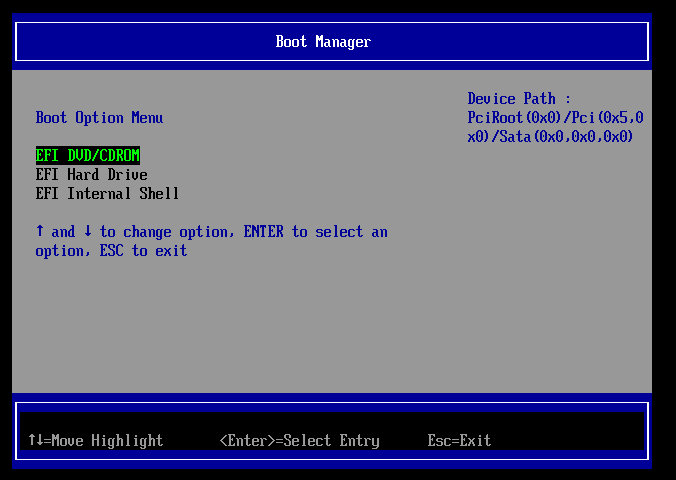Choose EFI Hard Drive boot entry
The image size is (676, 480).
point(91,175)
